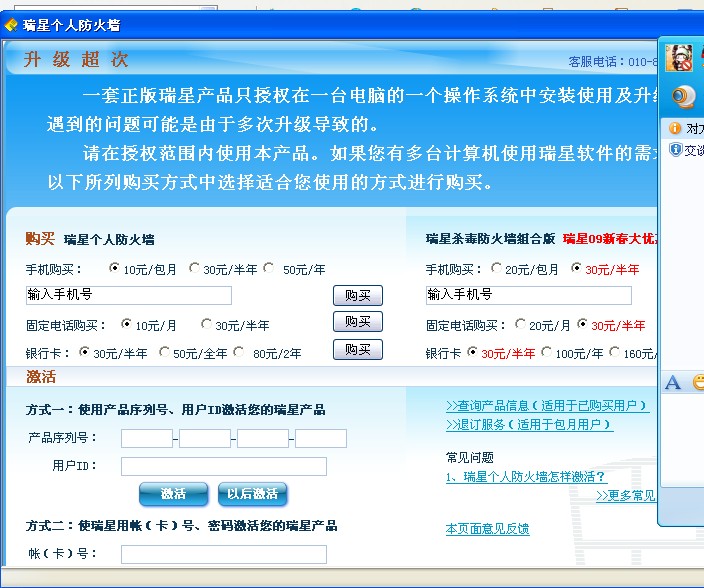Click third product serial number box
This screenshot has width=704, height=588.
point(263,439)
